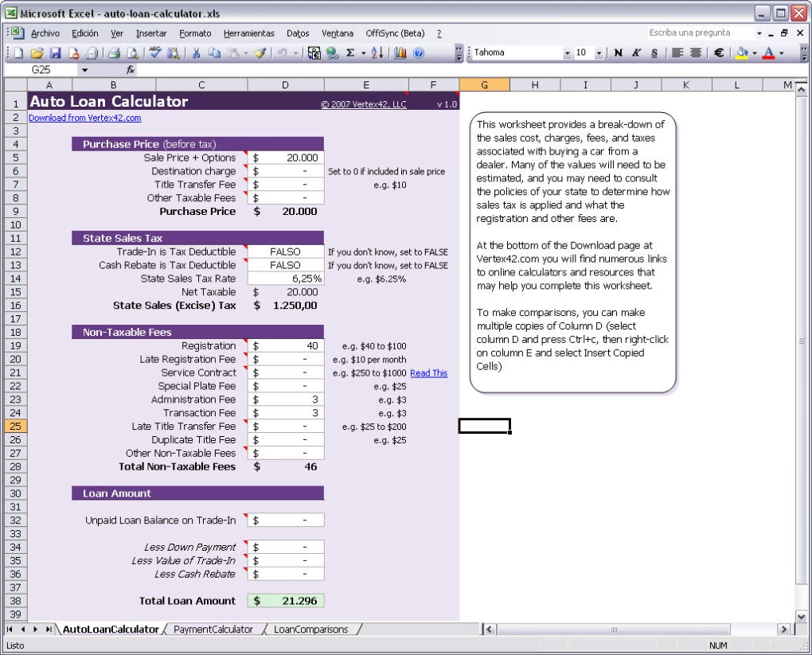
Task: Open the Herramientas menu
Action: coord(248,33)
